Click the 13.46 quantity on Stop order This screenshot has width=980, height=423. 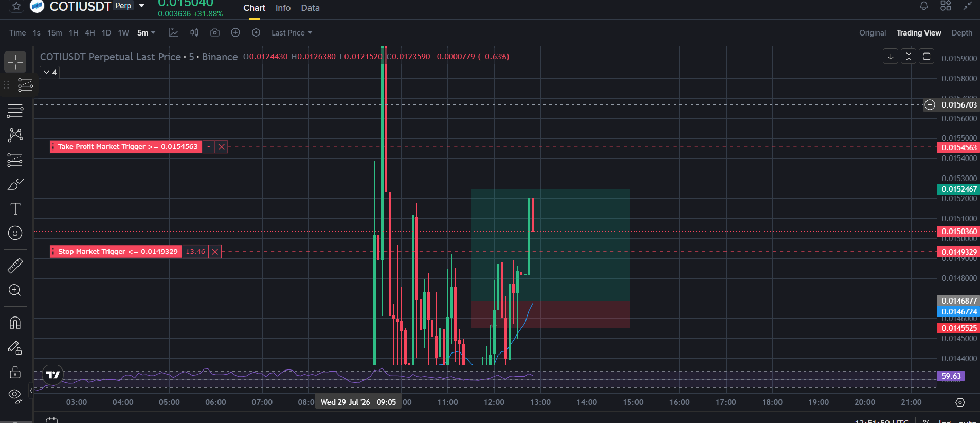tap(195, 252)
